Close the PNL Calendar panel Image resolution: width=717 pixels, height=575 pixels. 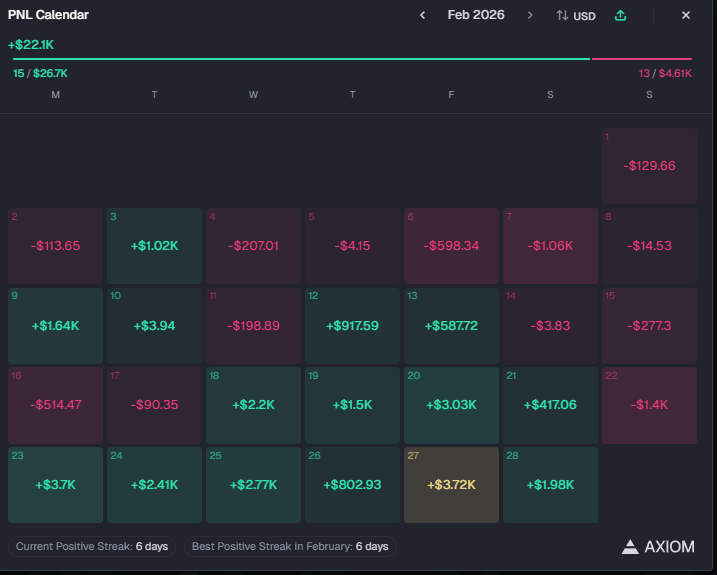[685, 16]
